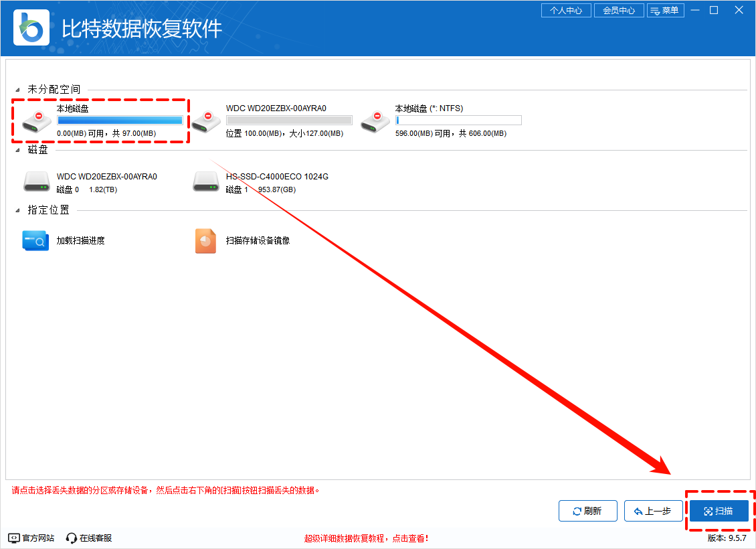Click the 磁盘 0 1.82(TB) label

[x=87, y=190]
